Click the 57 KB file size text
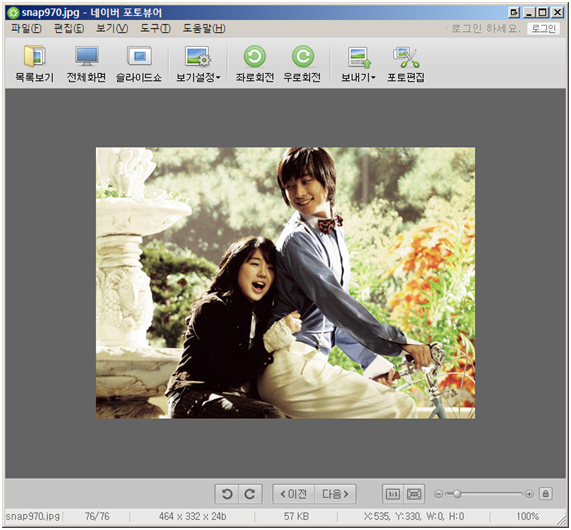This screenshot has height=530, width=571. click(x=296, y=516)
